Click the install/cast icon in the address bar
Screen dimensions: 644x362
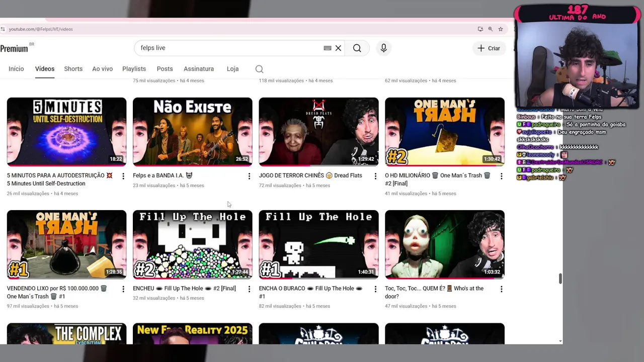[x=480, y=29]
